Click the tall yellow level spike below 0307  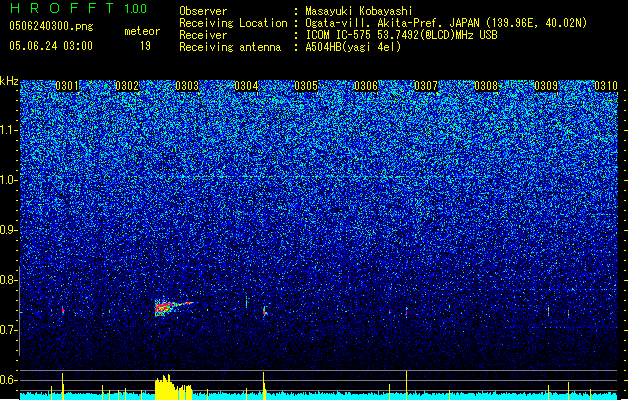point(406,385)
